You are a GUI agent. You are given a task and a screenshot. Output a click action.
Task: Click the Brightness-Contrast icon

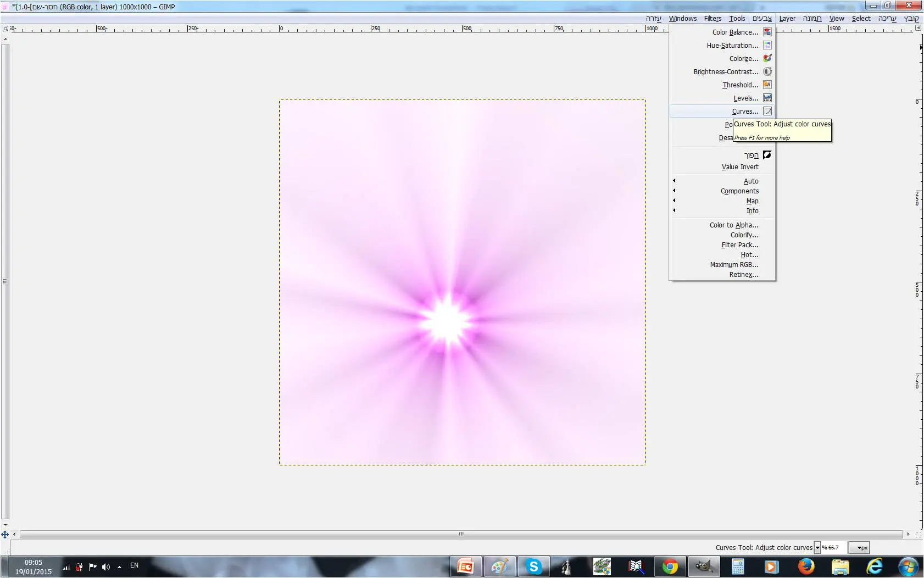[767, 71]
